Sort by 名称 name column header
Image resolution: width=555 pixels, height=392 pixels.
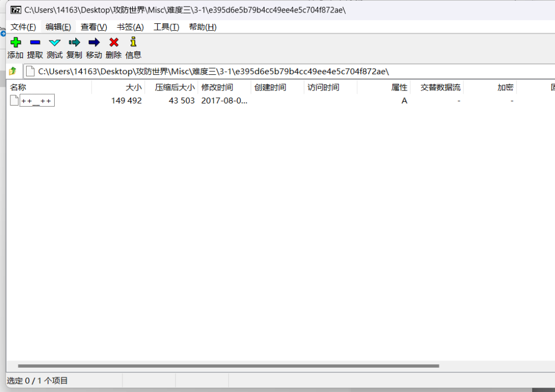18,87
